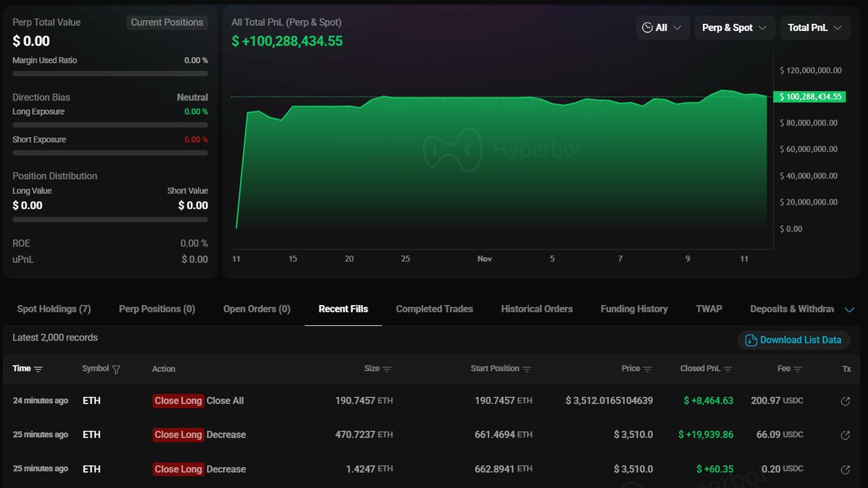Open the Tx link icon for the 470.7237 ETH fill

[x=845, y=435]
